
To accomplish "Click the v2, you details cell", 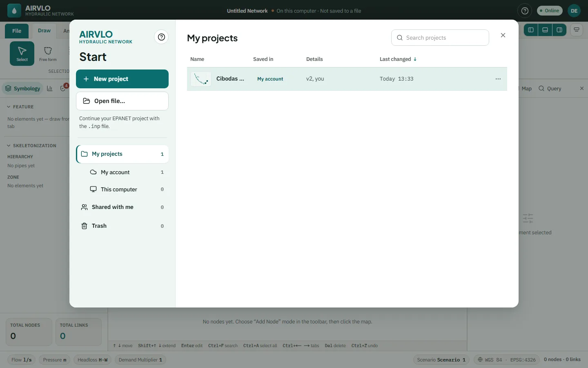I will (x=315, y=79).
